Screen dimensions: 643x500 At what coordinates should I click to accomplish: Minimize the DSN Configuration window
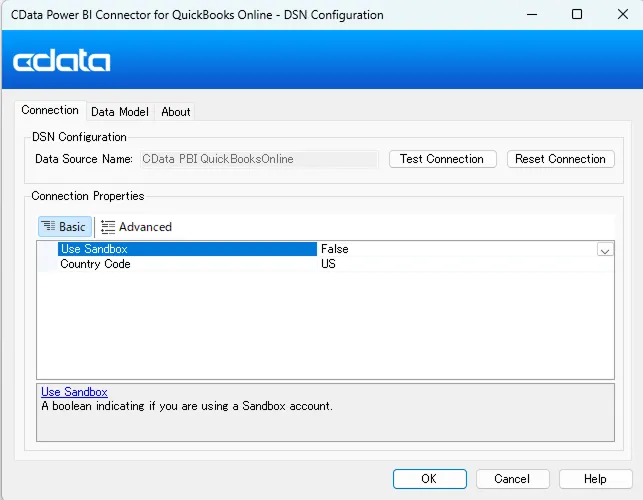pyautogui.click(x=530, y=15)
